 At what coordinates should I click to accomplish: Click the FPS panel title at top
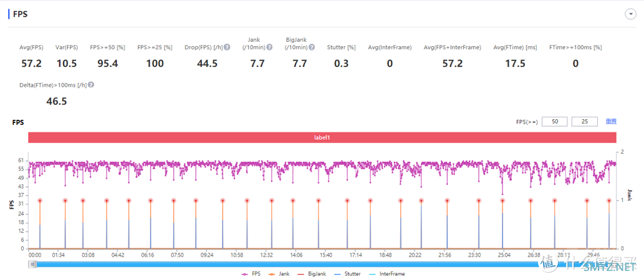click(21, 14)
